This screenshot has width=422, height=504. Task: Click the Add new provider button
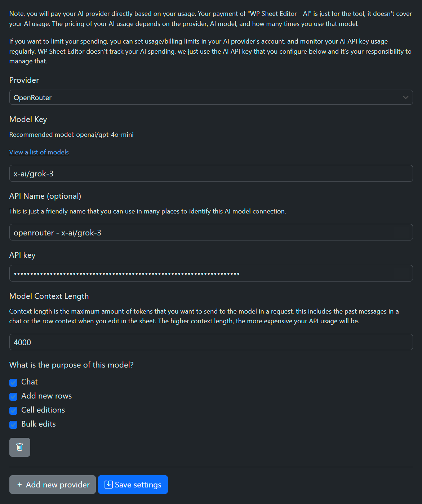(x=53, y=485)
